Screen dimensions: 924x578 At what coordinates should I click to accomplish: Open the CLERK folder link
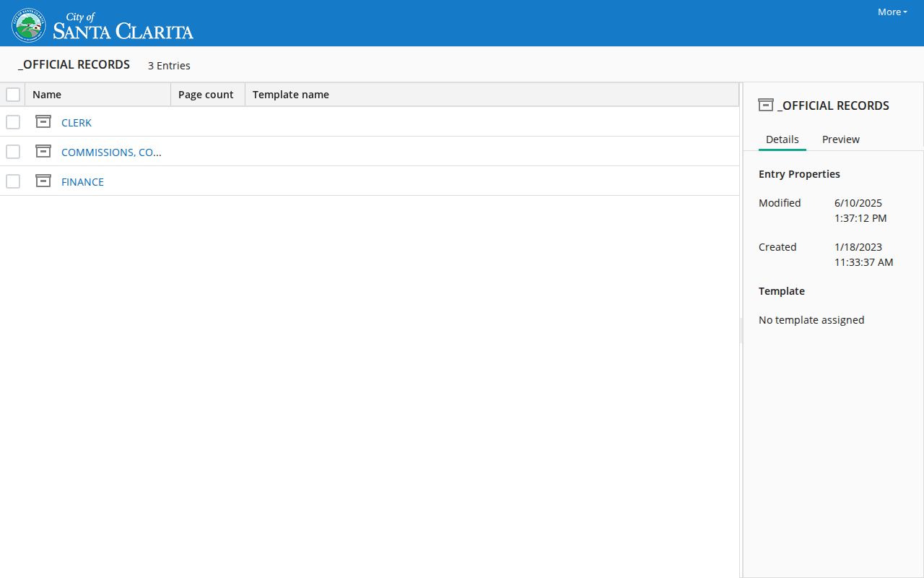(77, 123)
